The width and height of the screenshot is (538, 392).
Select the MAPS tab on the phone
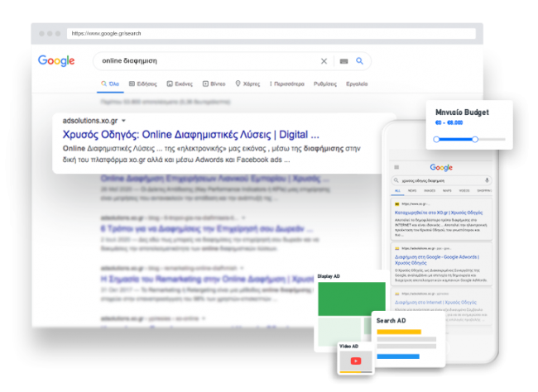click(x=447, y=191)
